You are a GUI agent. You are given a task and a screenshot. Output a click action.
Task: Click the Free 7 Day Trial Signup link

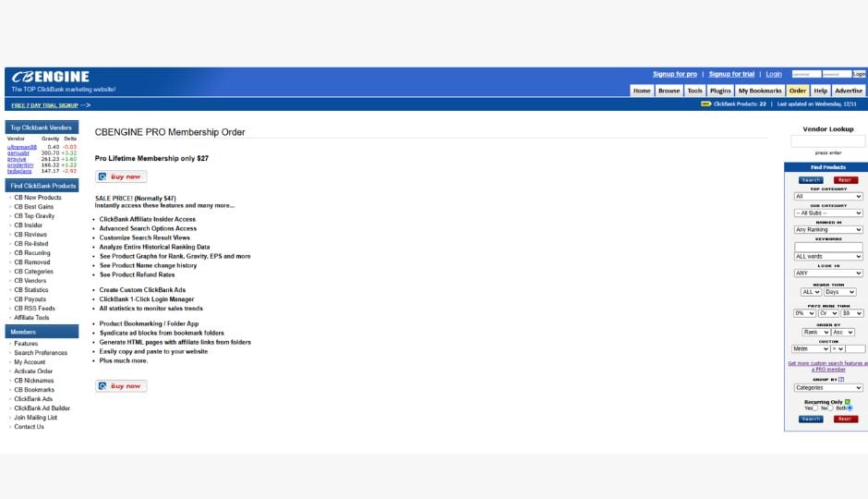(45, 105)
